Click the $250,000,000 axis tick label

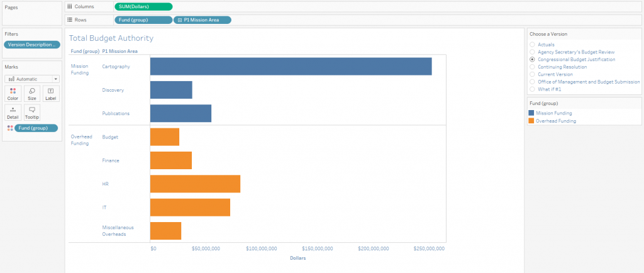(x=430, y=248)
